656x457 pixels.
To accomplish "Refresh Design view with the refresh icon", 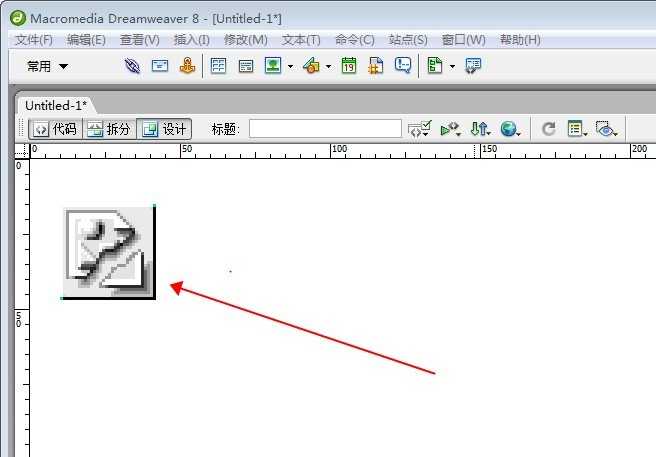I will (548, 129).
